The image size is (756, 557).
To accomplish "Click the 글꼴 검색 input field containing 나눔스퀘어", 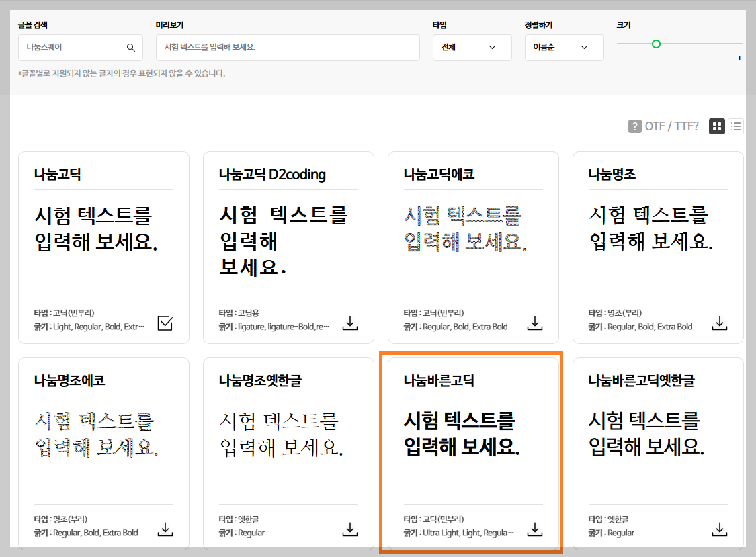I will point(81,47).
